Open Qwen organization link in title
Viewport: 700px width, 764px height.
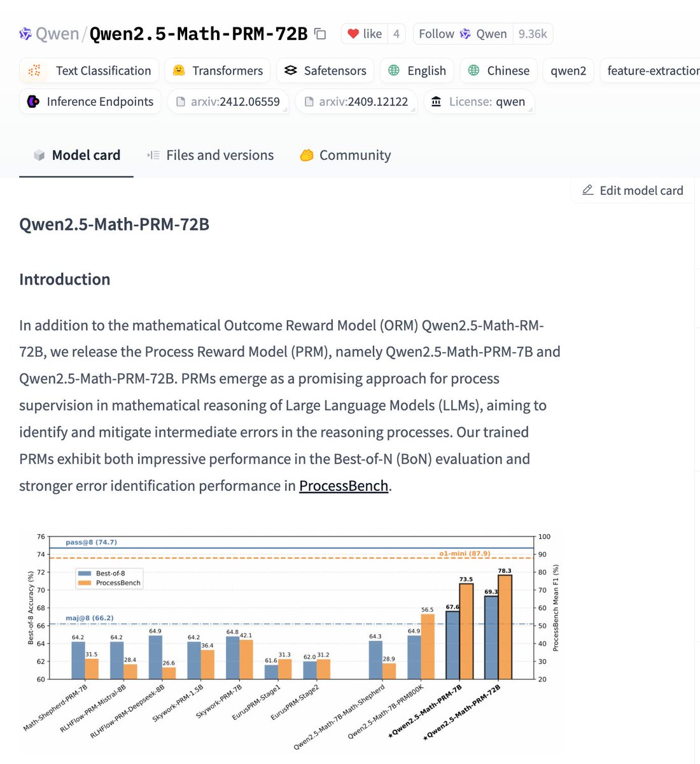click(x=57, y=34)
